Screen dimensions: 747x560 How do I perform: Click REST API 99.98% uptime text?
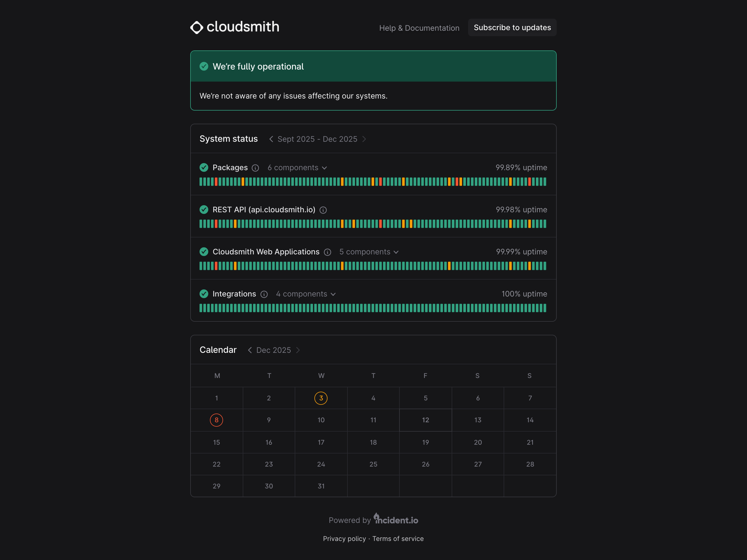click(521, 209)
